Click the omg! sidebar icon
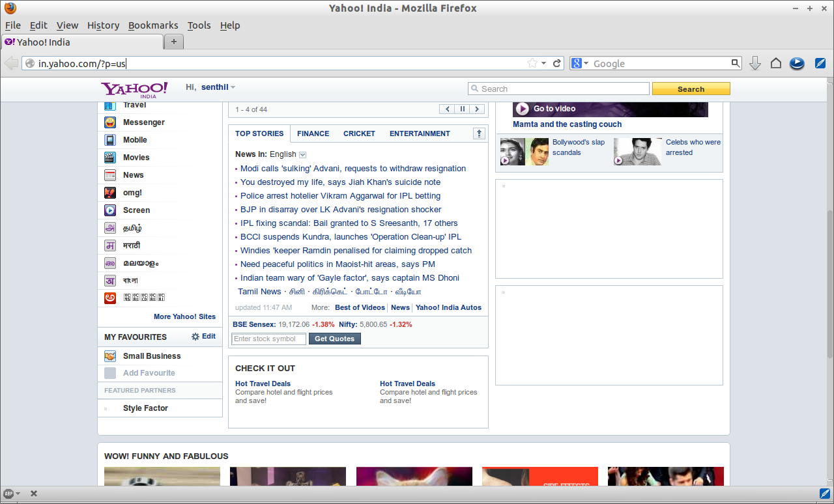Image resolution: width=834 pixels, height=504 pixels. point(111,193)
